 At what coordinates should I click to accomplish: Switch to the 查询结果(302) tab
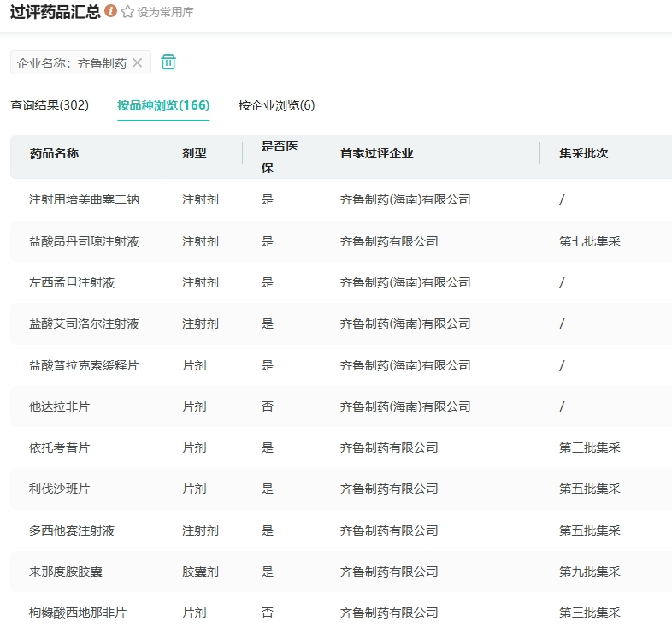50,105
